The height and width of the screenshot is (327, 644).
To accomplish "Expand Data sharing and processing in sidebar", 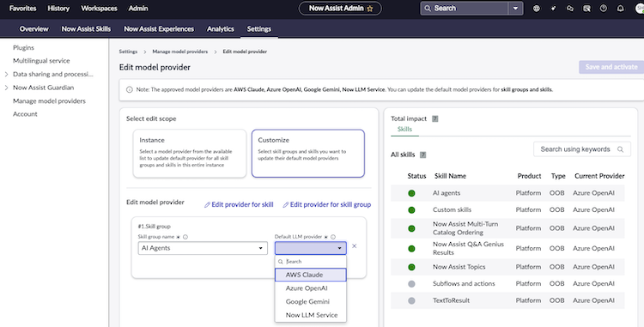I will tap(6, 75).
